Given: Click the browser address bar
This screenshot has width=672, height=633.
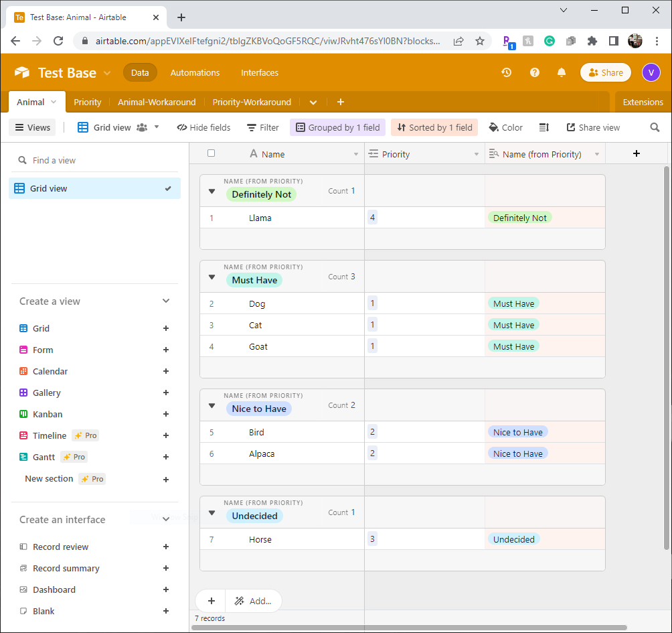Looking at the screenshot, I should coord(268,41).
